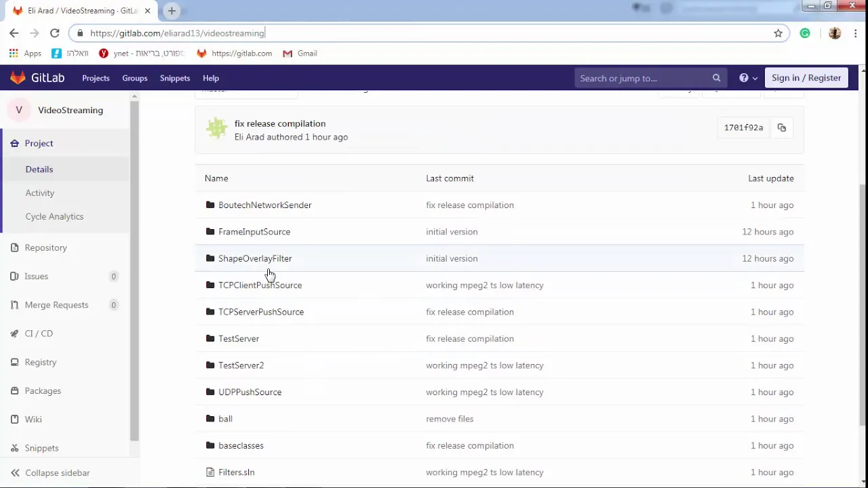Open the Chrome three-dot menu
This screenshot has height=488, width=868.
856,33
